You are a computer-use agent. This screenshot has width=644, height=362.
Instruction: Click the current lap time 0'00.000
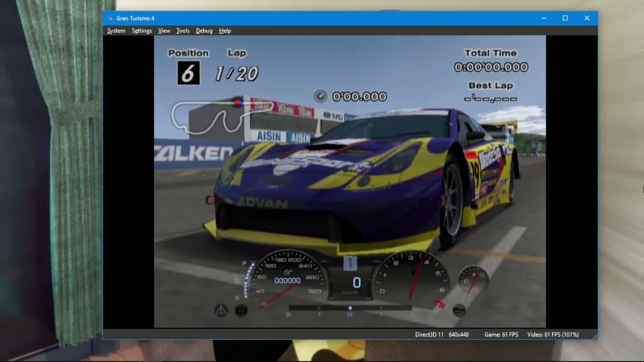pyautogui.click(x=359, y=97)
